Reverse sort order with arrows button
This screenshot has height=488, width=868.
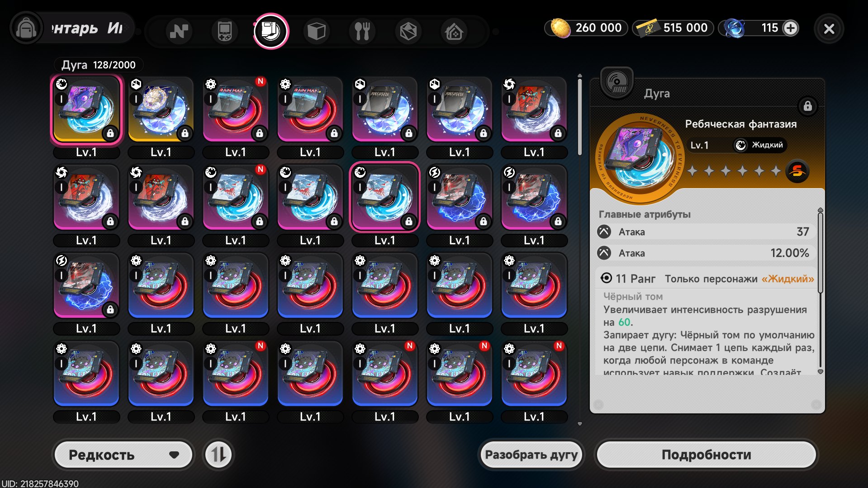click(218, 455)
